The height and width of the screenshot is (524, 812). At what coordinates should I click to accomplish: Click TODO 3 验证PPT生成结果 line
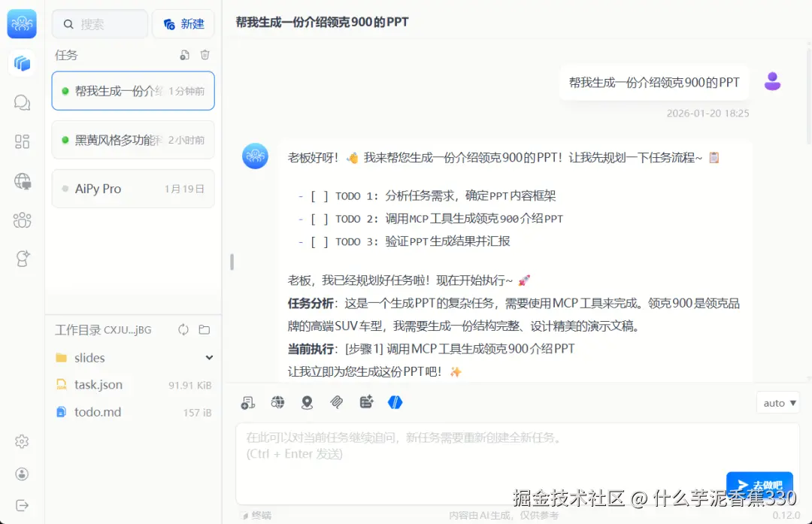coord(404,241)
